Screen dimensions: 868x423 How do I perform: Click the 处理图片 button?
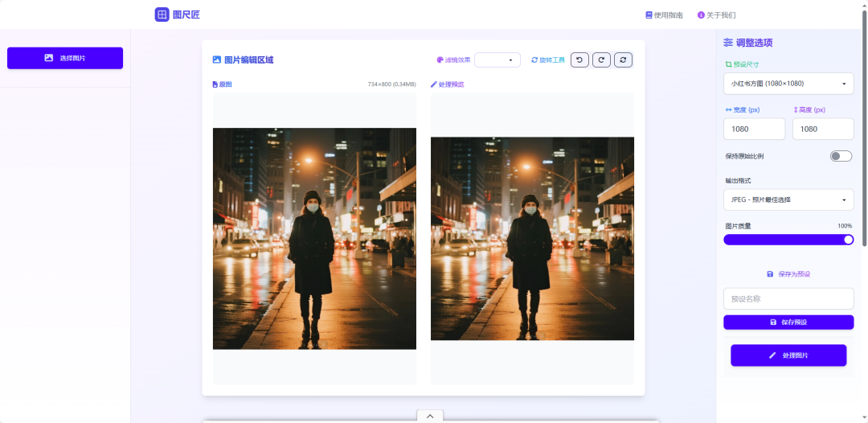click(x=788, y=355)
